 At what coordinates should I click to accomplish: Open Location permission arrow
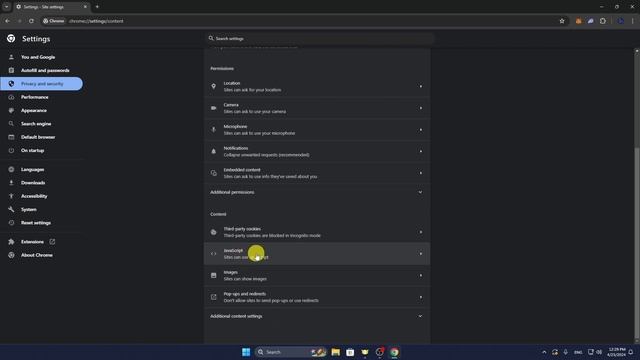point(421,86)
